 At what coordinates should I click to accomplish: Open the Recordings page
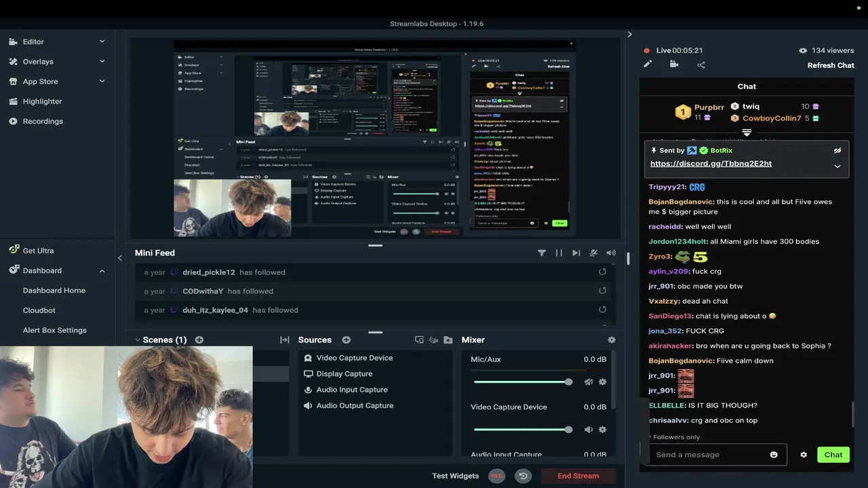click(43, 121)
